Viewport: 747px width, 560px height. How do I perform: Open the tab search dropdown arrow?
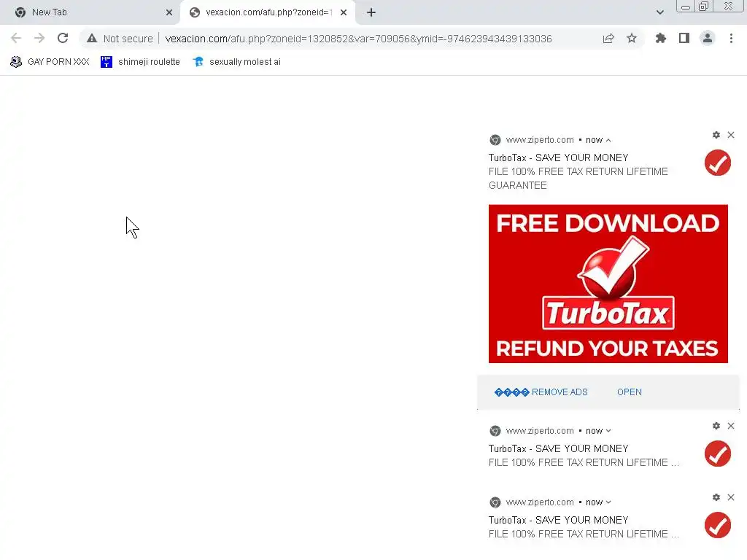click(x=659, y=12)
